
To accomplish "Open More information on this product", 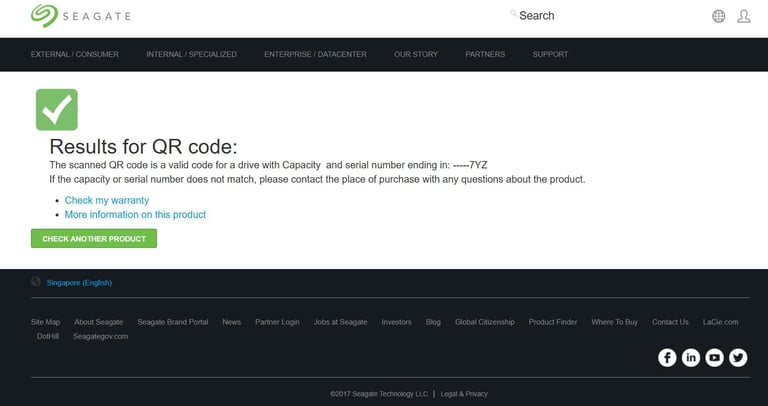I will [x=135, y=215].
